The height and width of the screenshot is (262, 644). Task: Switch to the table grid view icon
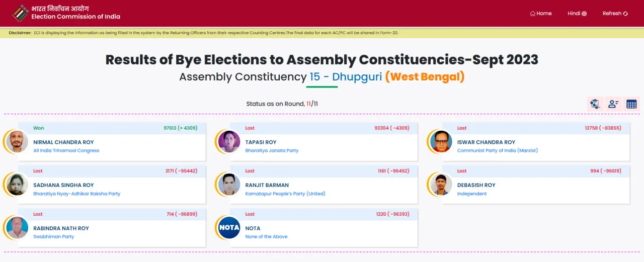click(x=631, y=104)
